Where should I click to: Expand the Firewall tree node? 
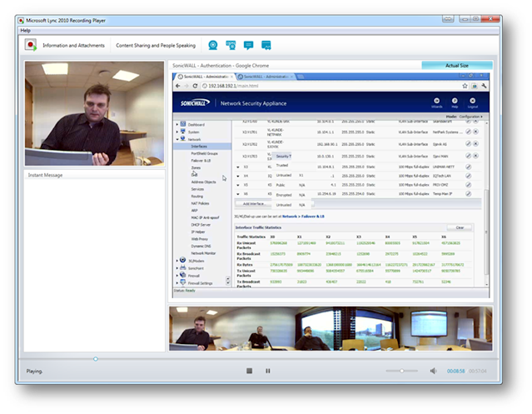[177, 276]
